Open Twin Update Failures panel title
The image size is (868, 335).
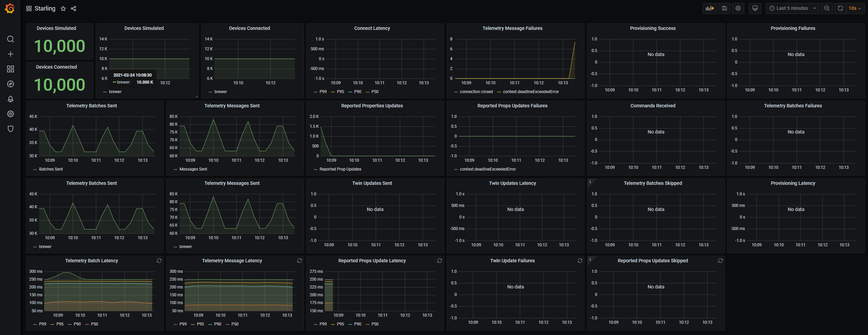click(x=512, y=261)
